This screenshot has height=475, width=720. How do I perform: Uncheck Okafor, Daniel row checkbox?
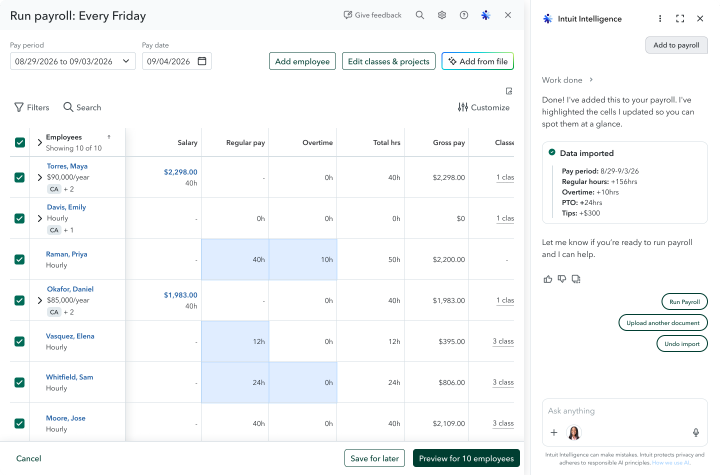coord(20,300)
